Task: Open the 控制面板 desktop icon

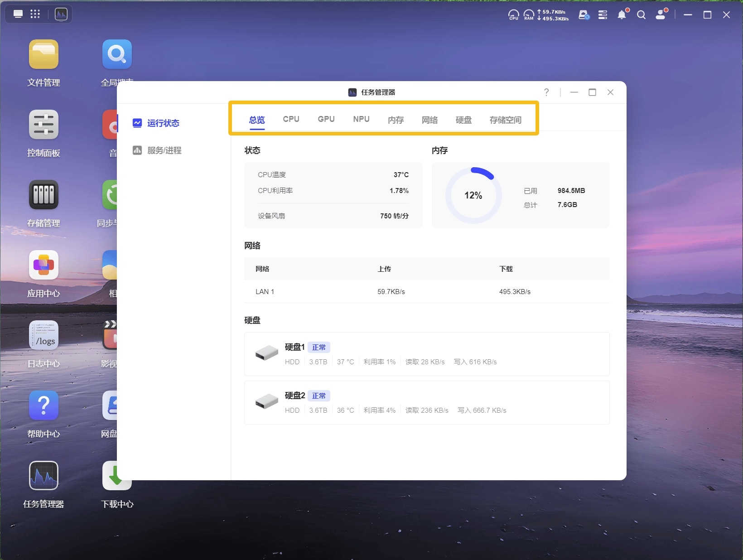Action: 43,125
